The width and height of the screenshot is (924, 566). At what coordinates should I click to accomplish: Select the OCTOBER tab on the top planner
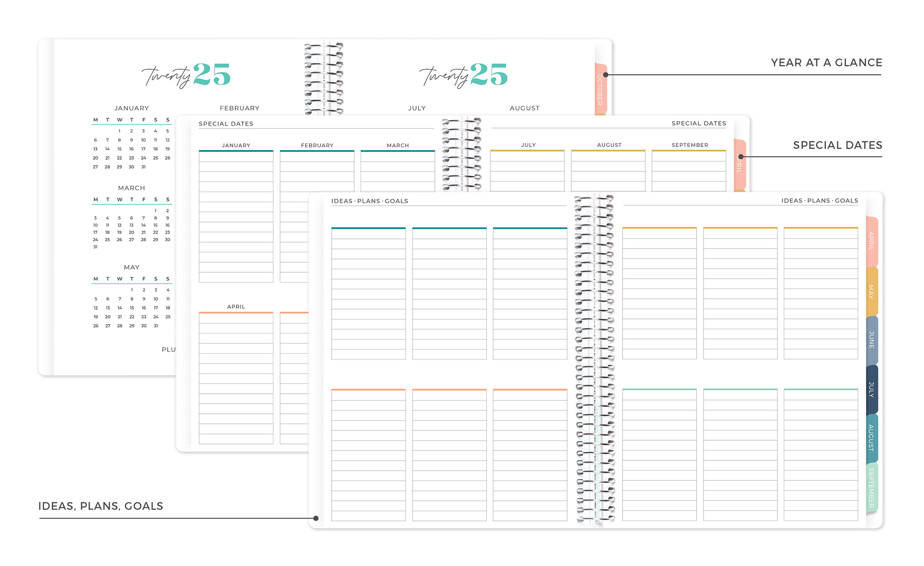click(x=600, y=87)
